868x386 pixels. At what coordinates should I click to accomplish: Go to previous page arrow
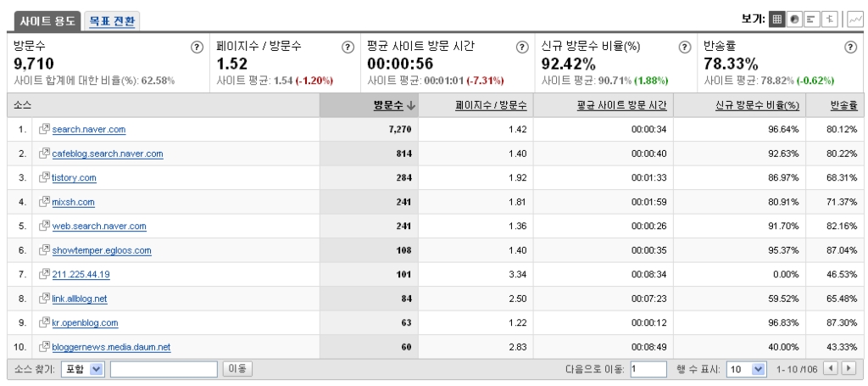[831, 368]
